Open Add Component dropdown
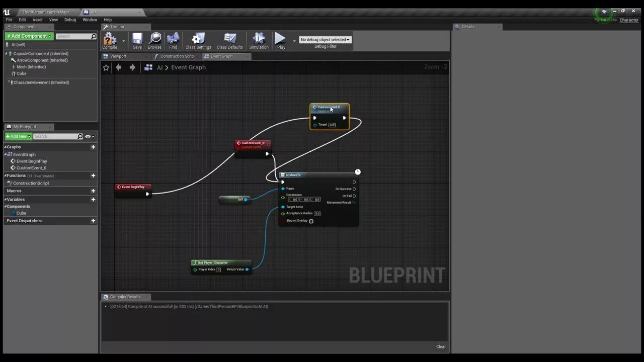Screen dimensions: 644x362 click(x=29, y=36)
